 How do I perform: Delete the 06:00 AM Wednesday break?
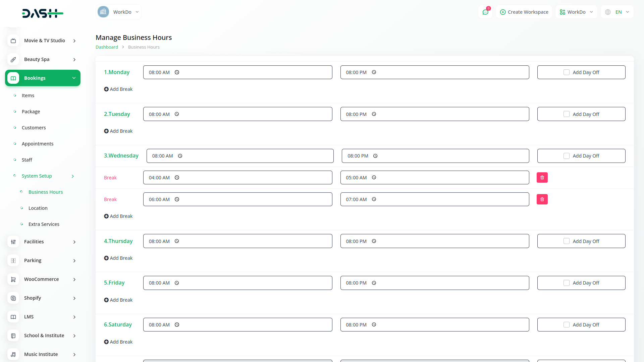click(542, 199)
